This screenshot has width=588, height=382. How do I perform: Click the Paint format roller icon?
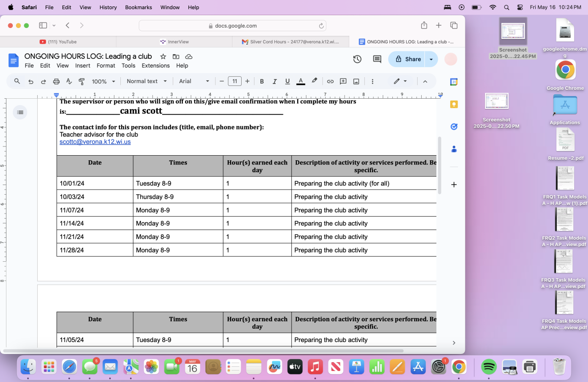82,81
